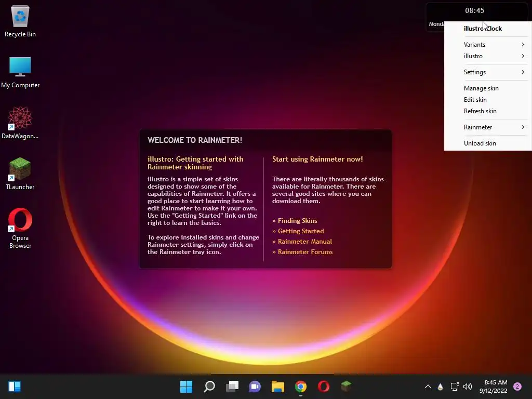Open the Opera Browser desktop shortcut
Screen dimensions: 532x399
pos(20,228)
